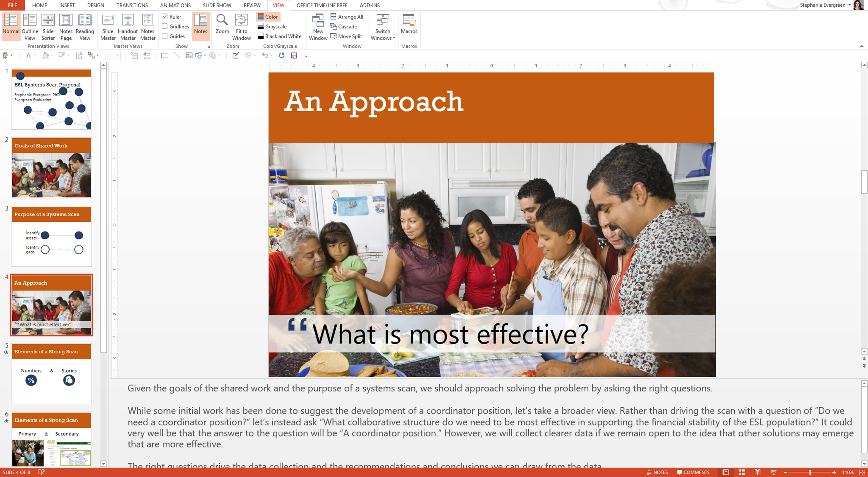Screen dimensions: 868x477
Task: Open Slide Sorter view
Action: pos(48,27)
